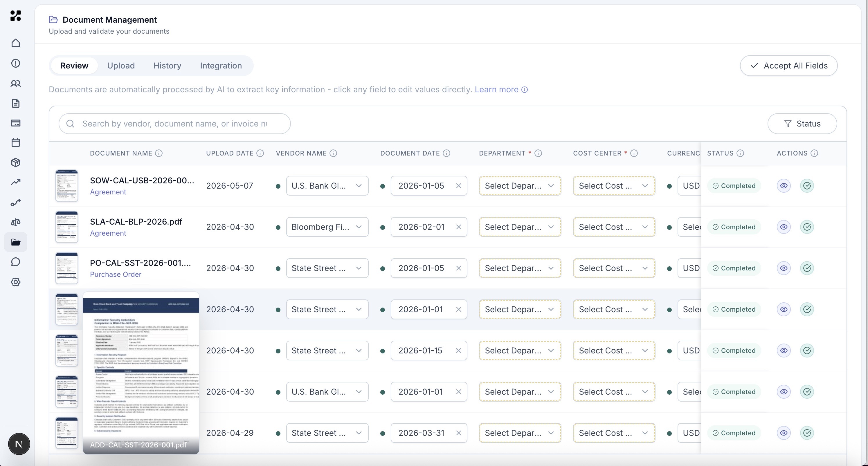Open the package box icon in sidebar
Viewport: 868px width, 466px height.
coord(15,162)
